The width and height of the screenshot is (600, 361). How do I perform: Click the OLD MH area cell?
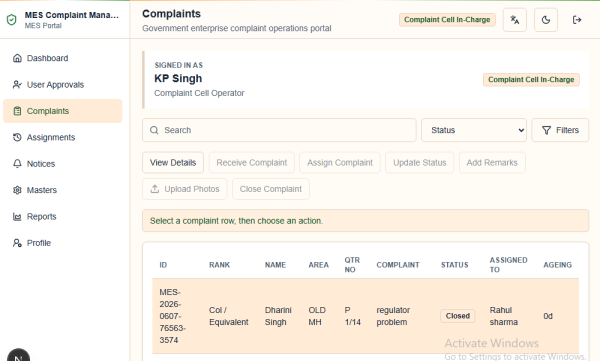click(317, 316)
